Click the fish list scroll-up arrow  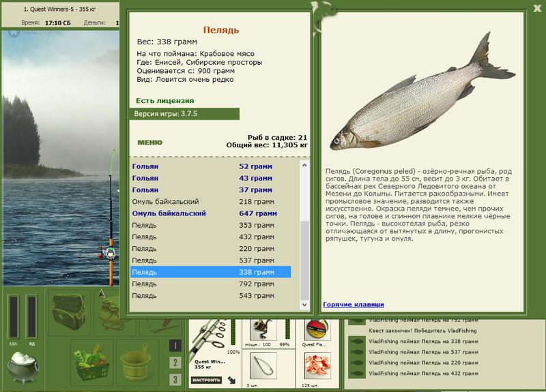pos(304,166)
